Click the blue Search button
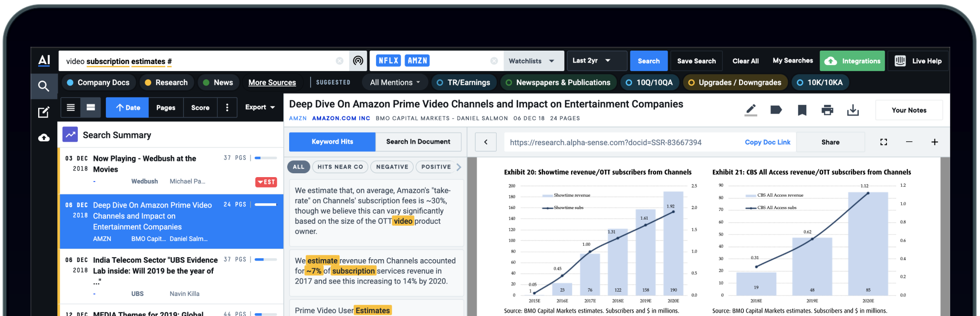The width and height of the screenshot is (980, 316). (x=648, y=61)
